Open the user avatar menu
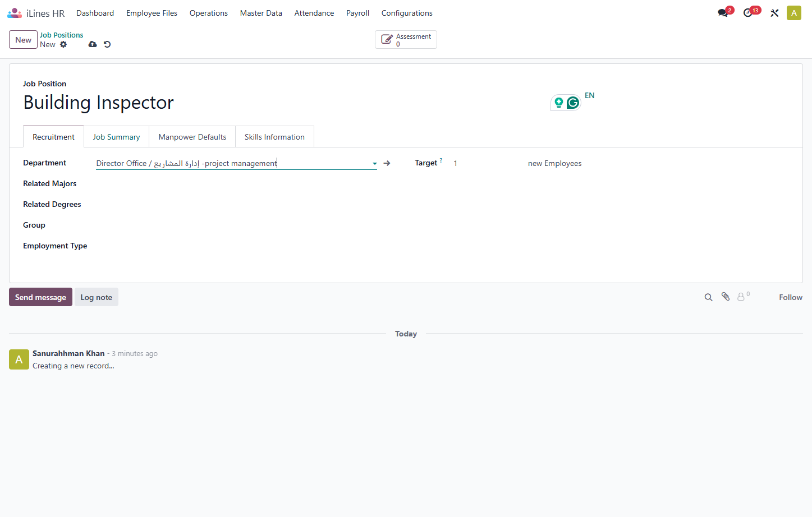Viewport: 812px width, 517px height. pos(794,13)
